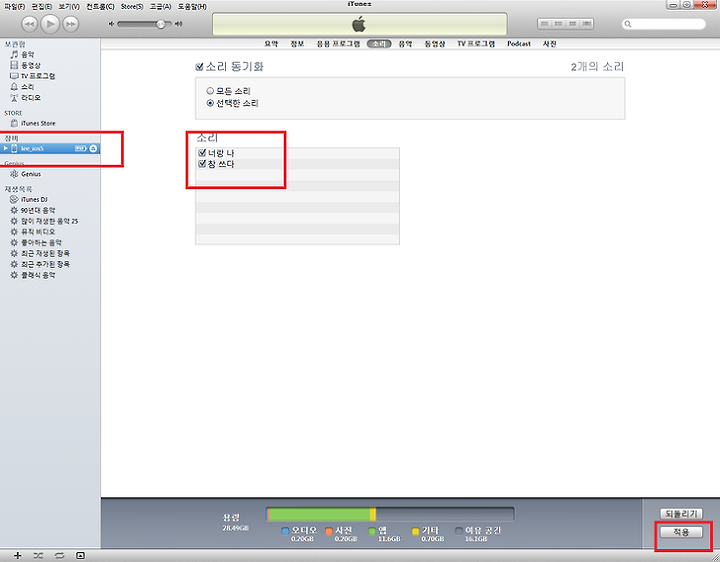Toggle 소리 동기화 sync checkbox
Viewport: 720px width, 562px height.
point(199,67)
